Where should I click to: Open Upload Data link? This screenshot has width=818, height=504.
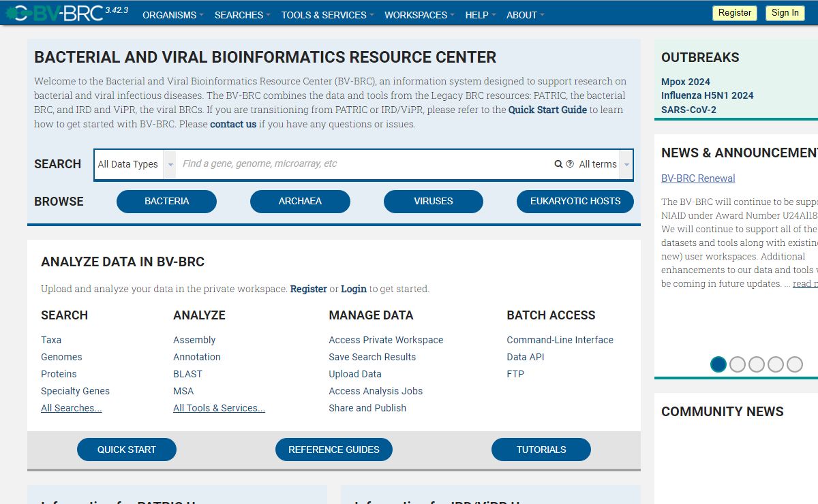(355, 374)
